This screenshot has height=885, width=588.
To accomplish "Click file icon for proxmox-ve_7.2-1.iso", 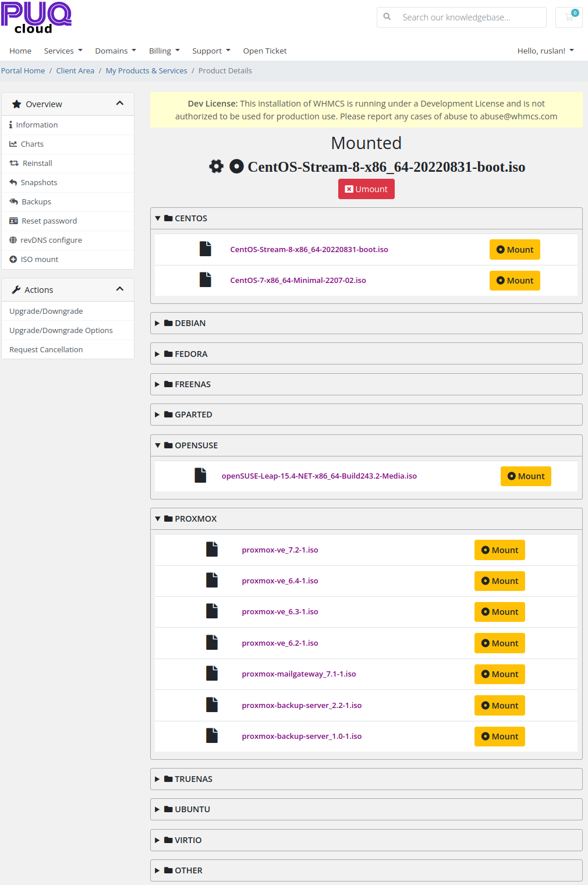I will 212,550.
